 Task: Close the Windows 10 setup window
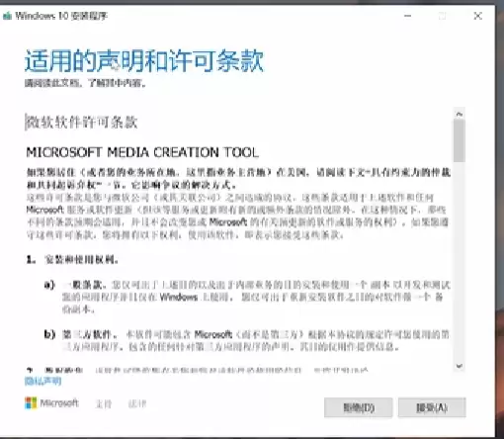[478, 16]
